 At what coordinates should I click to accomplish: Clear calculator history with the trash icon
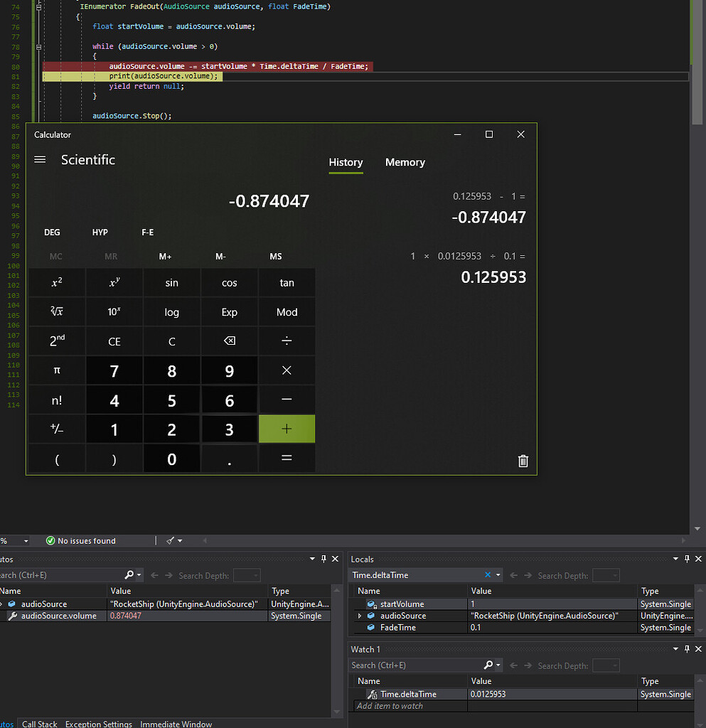[523, 461]
